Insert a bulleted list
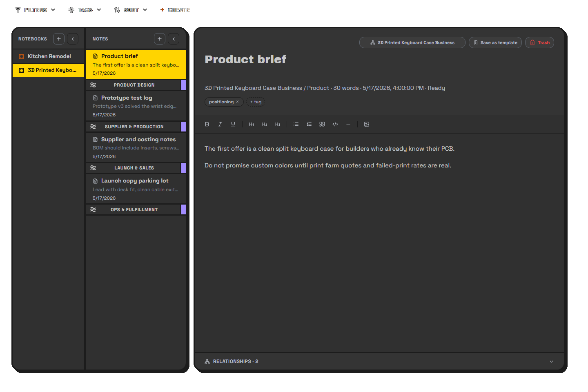Image resolution: width=588 pixels, height=392 pixels. (x=296, y=124)
